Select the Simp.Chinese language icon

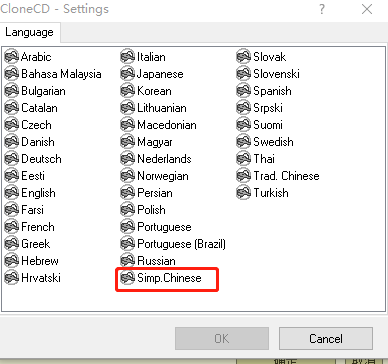pos(127,278)
